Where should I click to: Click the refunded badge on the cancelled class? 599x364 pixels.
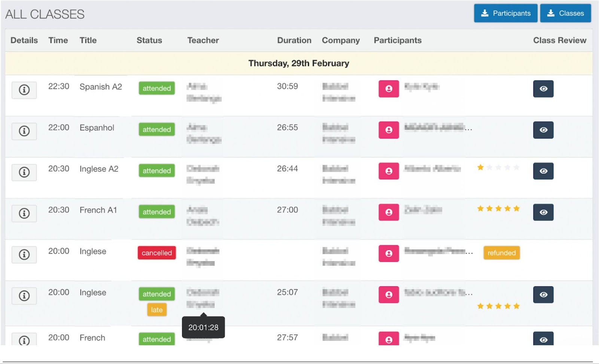tap(501, 253)
